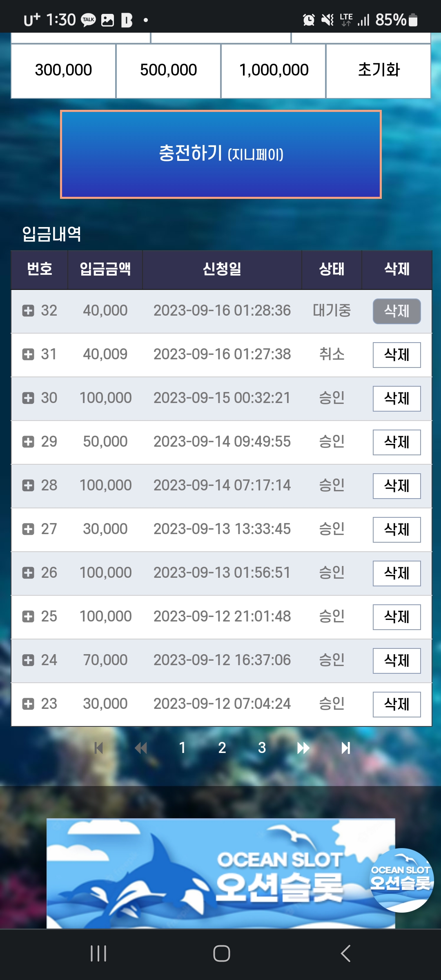This screenshot has width=441, height=980.
Task: Expand details of deposit row 30
Action: tap(28, 398)
